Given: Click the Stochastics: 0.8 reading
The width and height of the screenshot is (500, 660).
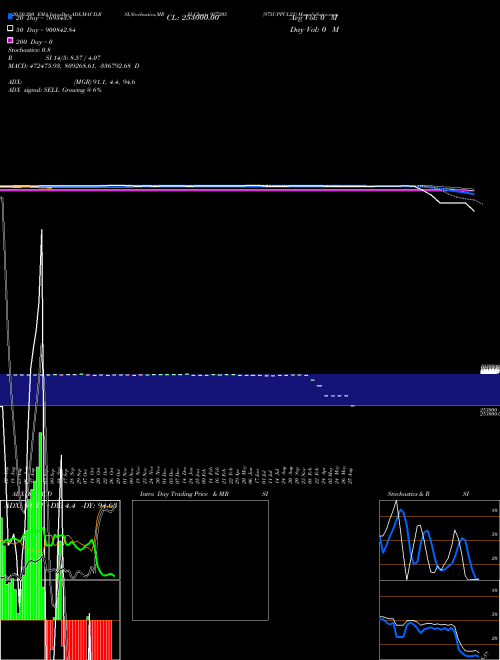Looking at the screenshot, I should (29, 50).
